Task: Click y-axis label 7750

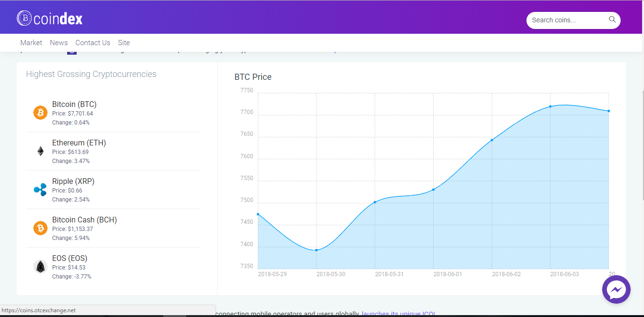Action: 247,90
